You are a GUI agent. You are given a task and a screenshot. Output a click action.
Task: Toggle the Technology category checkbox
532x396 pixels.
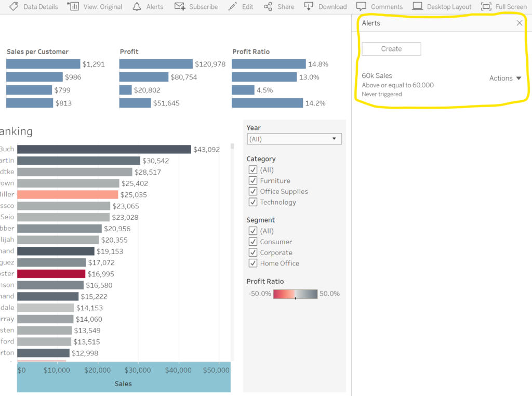pos(253,202)
